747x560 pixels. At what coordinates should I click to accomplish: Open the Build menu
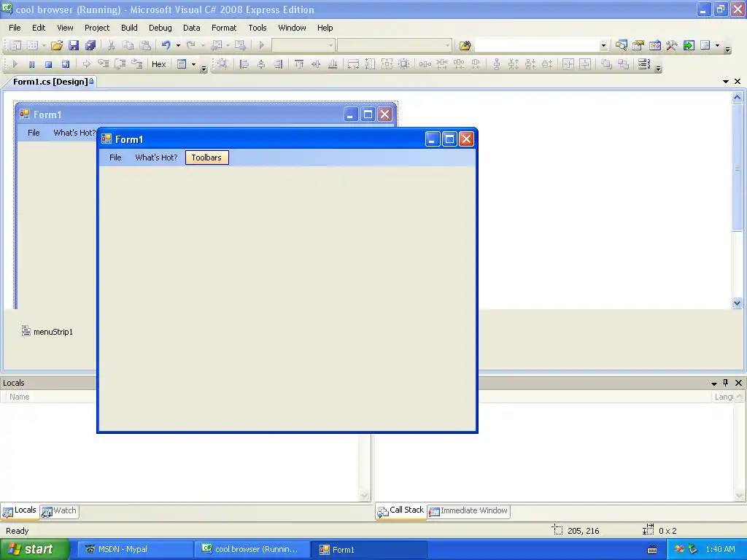(129, 28)
